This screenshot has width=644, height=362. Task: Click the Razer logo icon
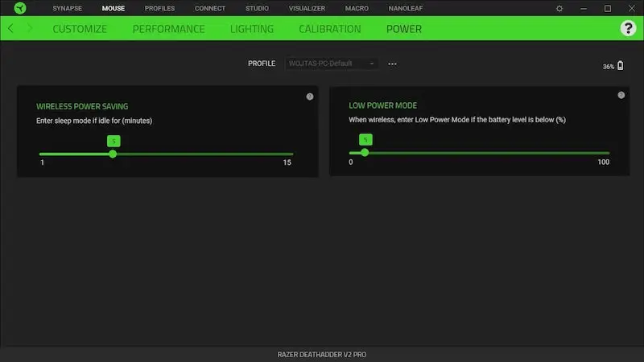click(x=19, y=8)
